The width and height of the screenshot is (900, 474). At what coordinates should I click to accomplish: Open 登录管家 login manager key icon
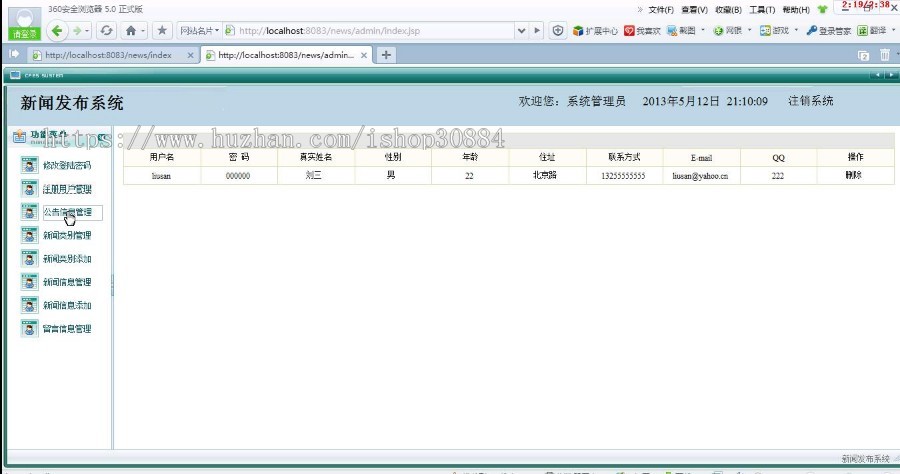828,31
